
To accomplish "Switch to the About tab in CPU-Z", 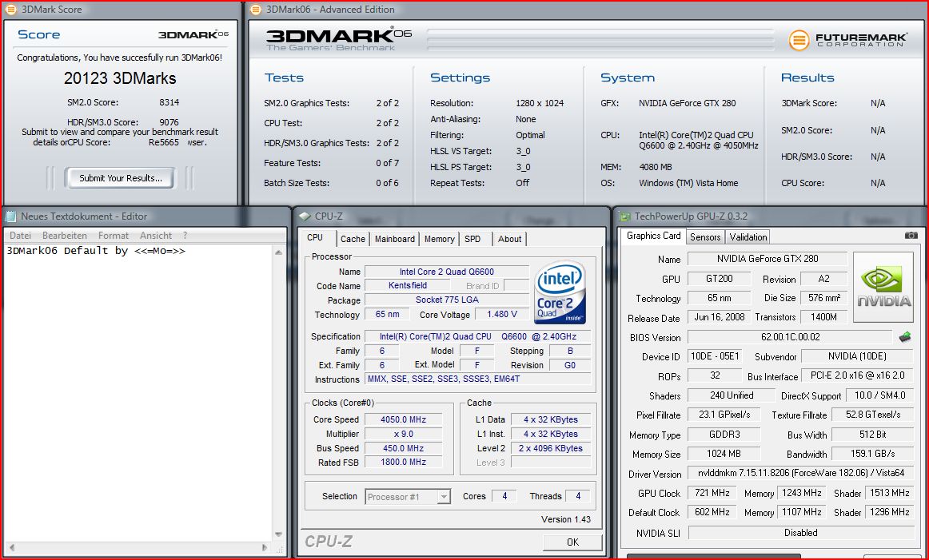I will coord(509,239).
